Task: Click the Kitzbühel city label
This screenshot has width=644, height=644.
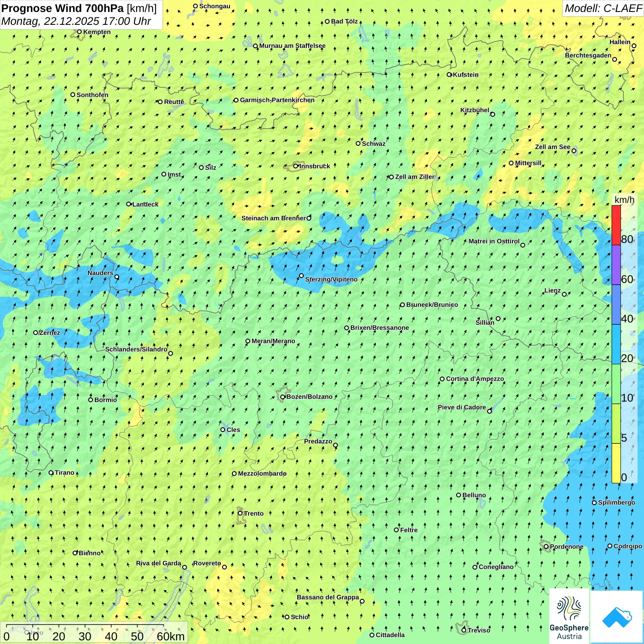Action: (x=475, y=110)
